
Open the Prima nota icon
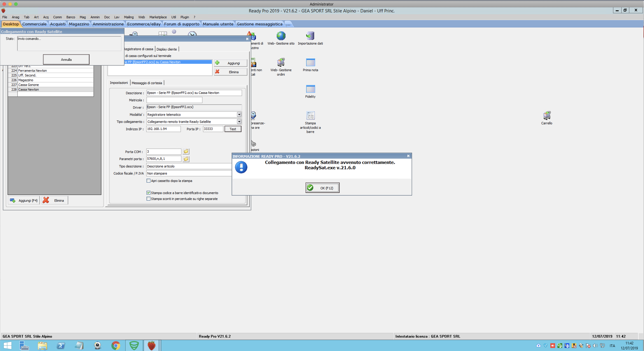(310, 63)
